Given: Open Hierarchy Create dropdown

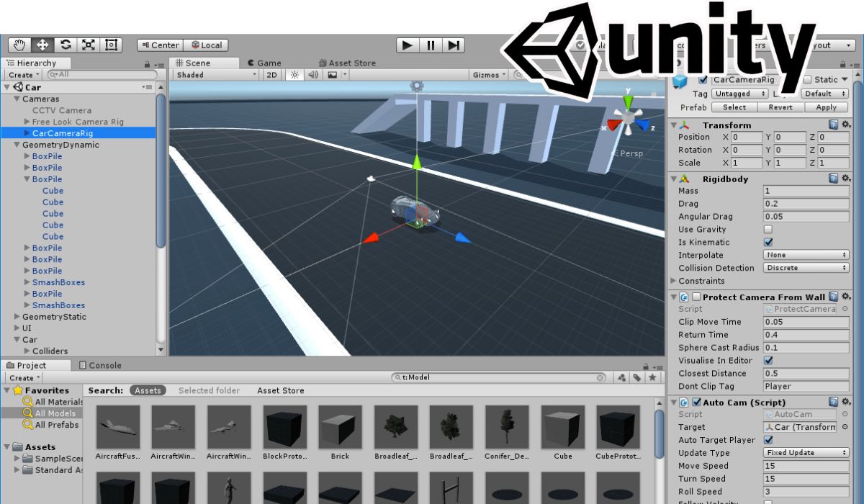Looking at the screenshot, I should (x=24, y=75).
